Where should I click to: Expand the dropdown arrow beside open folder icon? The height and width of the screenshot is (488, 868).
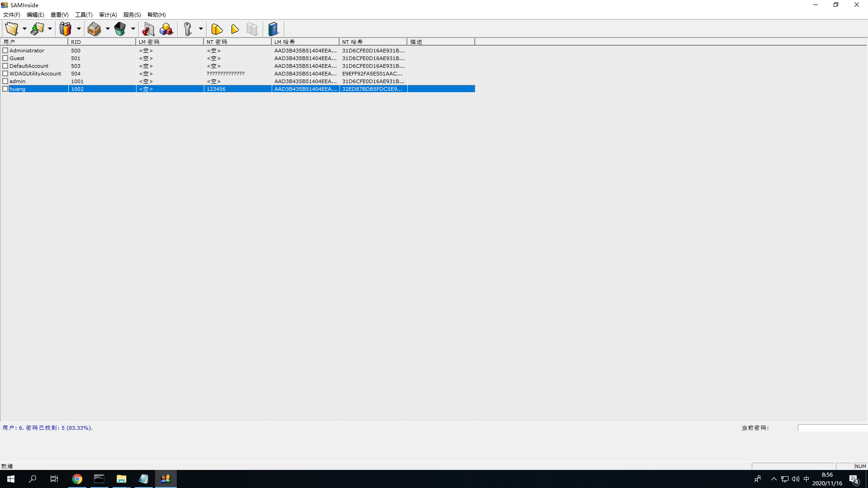point(24,29)
